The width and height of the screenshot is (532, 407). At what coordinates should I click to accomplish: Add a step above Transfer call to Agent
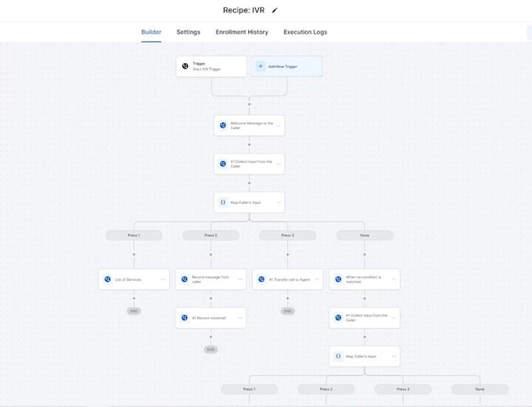pos(288,254)
